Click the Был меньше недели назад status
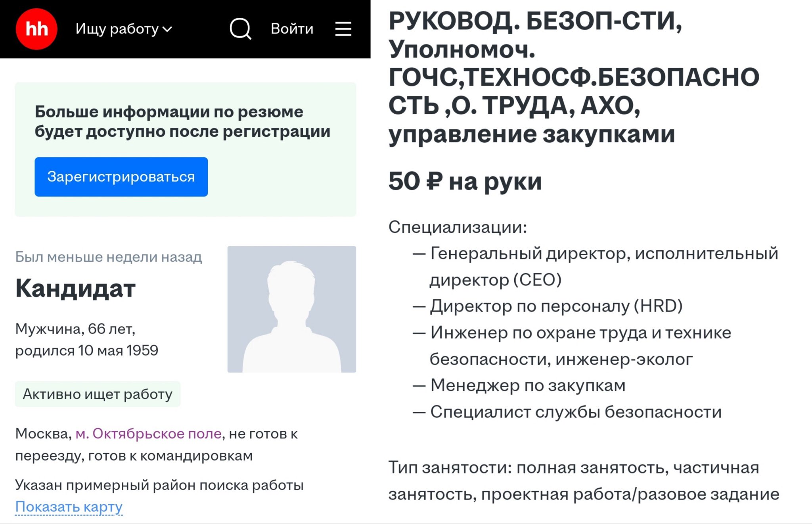This screenshot has width=812, height=524. (x=109, y=257)
